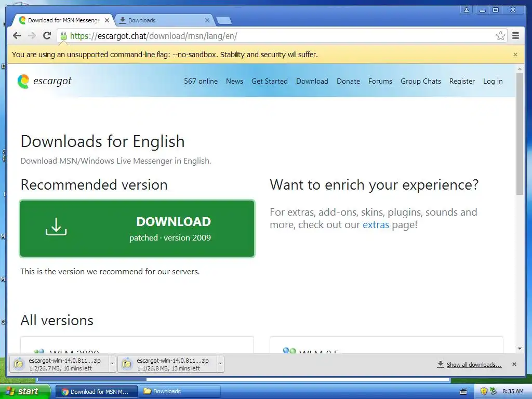Switch to Downloads folder taskbar button
Screen dimensions: 532x399
tap(180, 391)
